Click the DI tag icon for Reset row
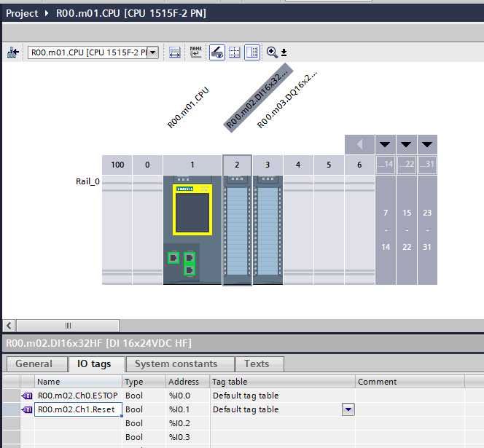This screenshot has height=448, width=484. [27, 409]
